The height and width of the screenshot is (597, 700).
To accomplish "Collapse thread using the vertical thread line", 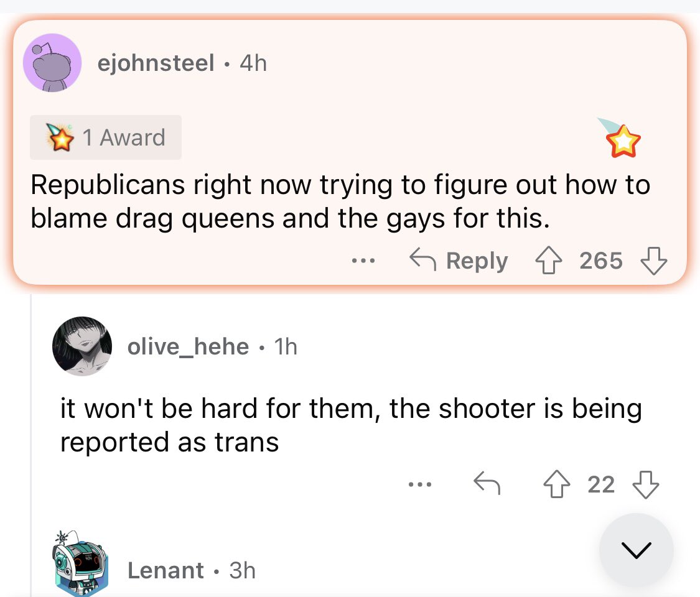I will click(32, 435).
